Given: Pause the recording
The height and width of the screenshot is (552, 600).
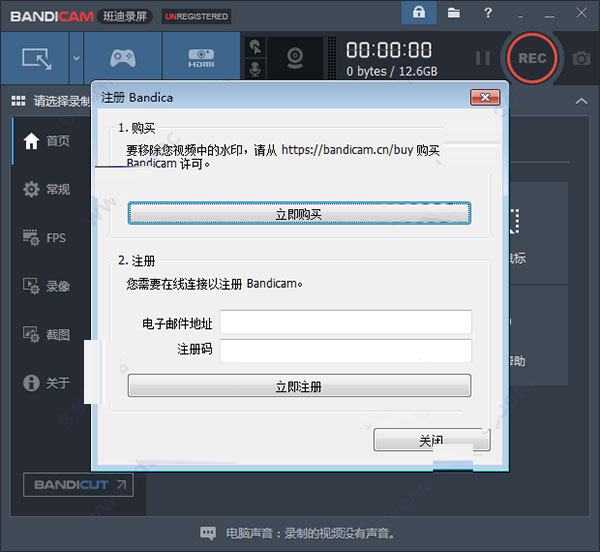Looking at the screenshot, I should click(x=483, y=58).
